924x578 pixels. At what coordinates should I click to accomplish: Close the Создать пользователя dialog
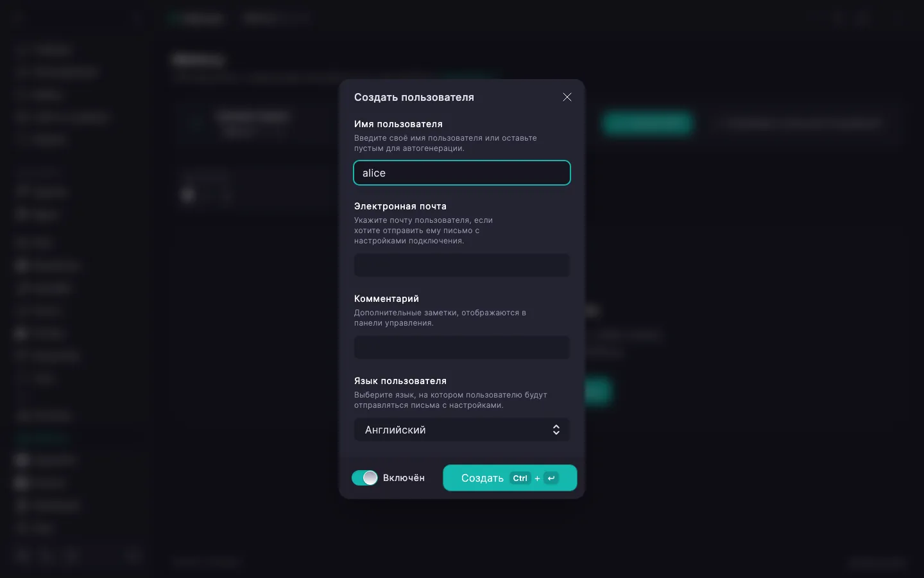click(x=567, y=97)
